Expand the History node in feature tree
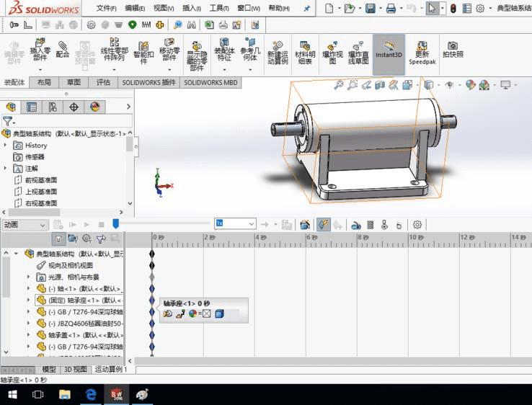 tap(6, 146)
